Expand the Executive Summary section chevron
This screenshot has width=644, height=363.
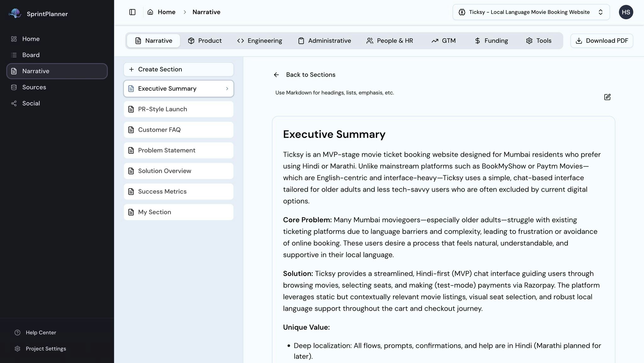click(227, 89)
